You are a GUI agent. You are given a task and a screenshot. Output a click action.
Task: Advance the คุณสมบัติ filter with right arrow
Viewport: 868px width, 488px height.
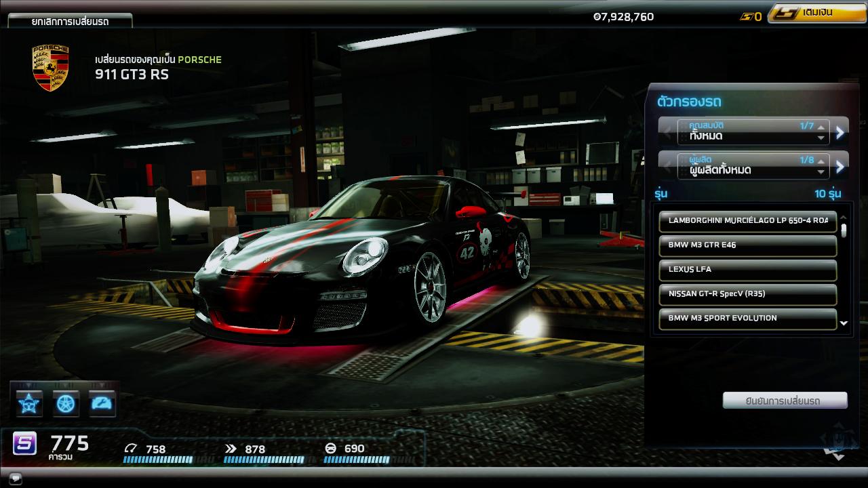[x=840, y=131]
